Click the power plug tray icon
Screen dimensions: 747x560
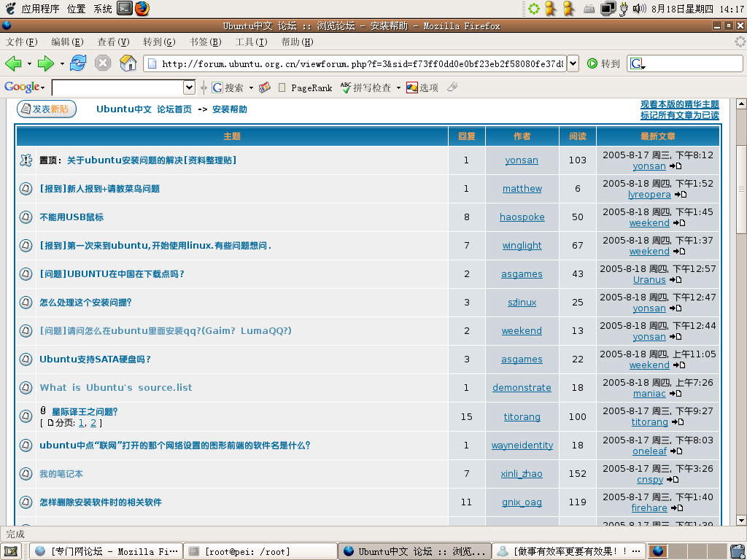[624, 9]
